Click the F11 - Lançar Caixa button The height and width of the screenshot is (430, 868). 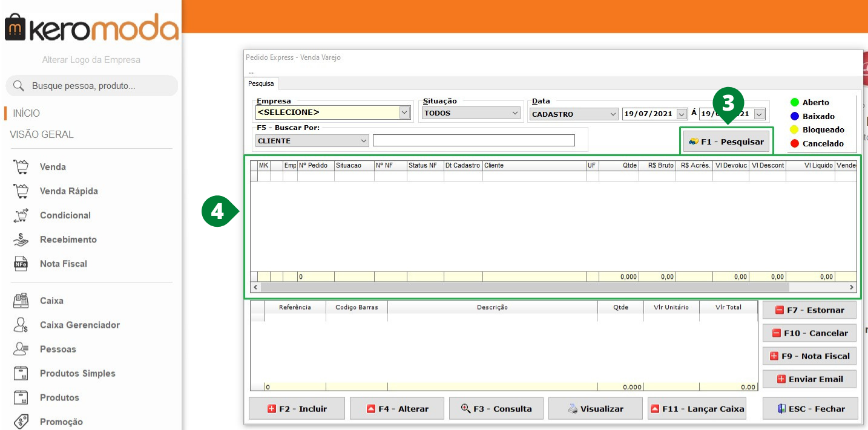[697, 408]
